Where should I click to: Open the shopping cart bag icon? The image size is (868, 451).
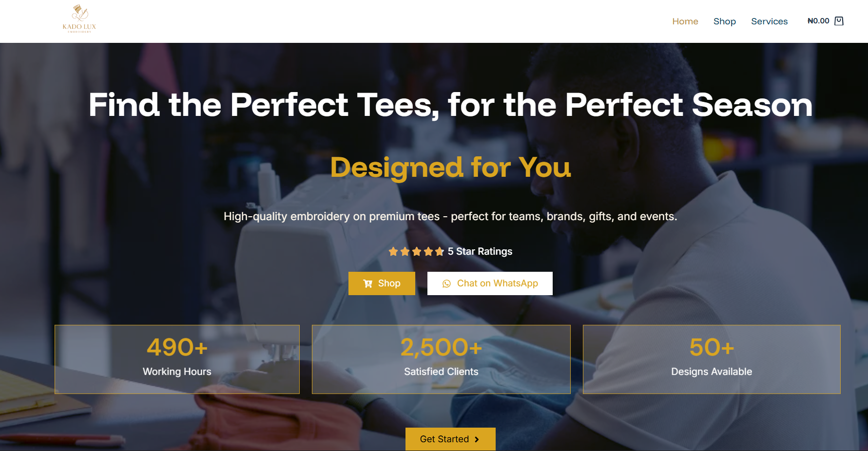[839, 21]
